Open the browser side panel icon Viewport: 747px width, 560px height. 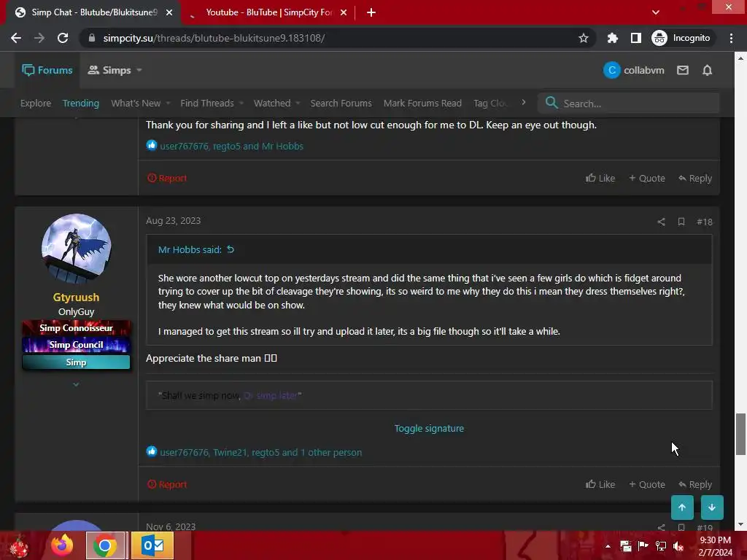[x=635, y=38]
